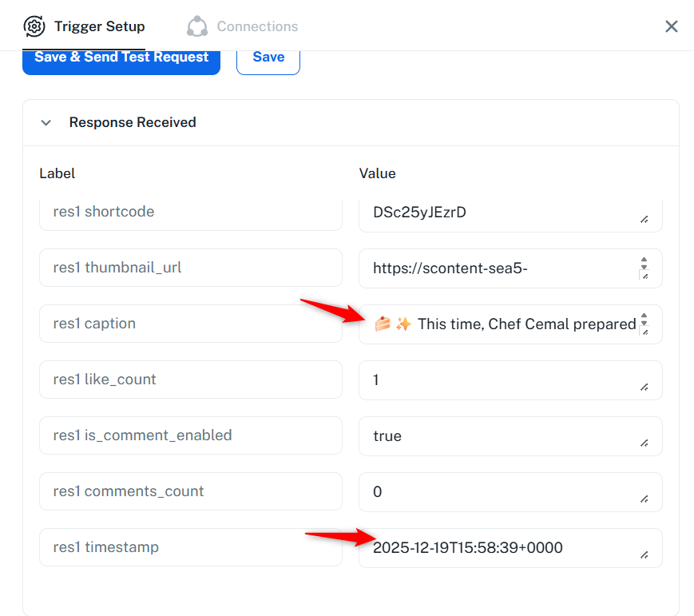Select the res1 thumbnail_url label field
This screenshot has width=694, height=616.
coord(190,268)
